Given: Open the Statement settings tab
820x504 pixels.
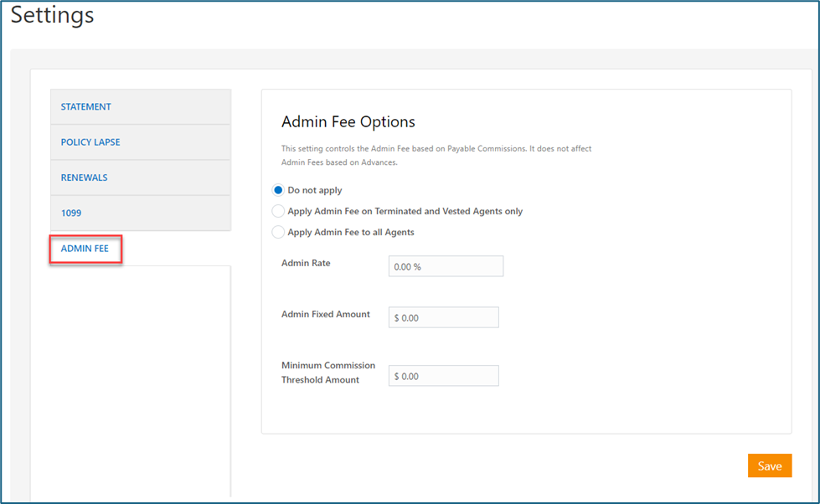Looking at the screenshot, I should tap(140, 106).
